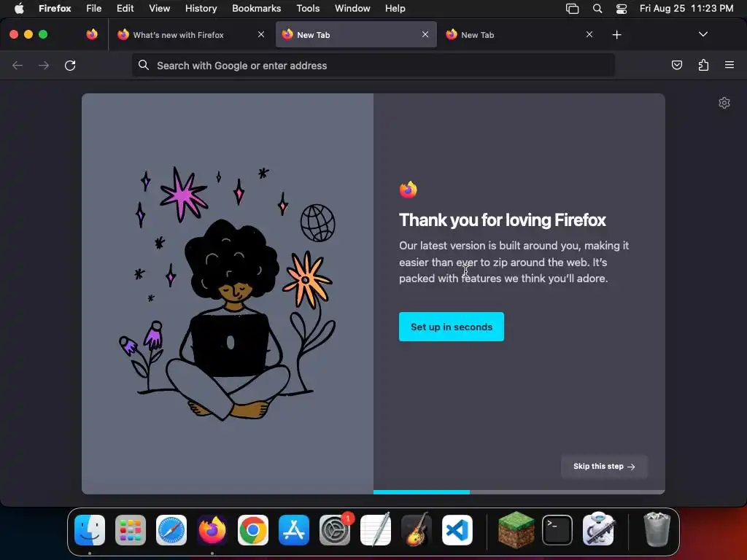Image resolution: width=747 pixels, height=560 pixels.
Task: Open Terminal from the Dock
Action: coord(557,530)
